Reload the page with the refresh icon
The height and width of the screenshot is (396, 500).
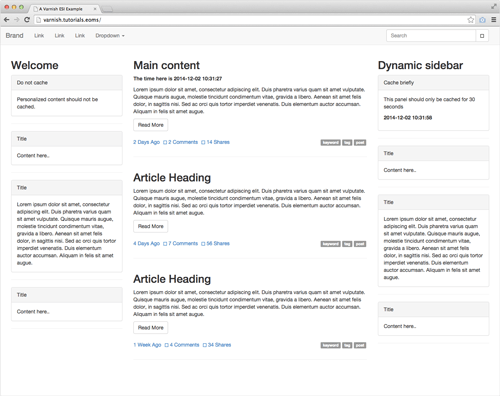27,20
